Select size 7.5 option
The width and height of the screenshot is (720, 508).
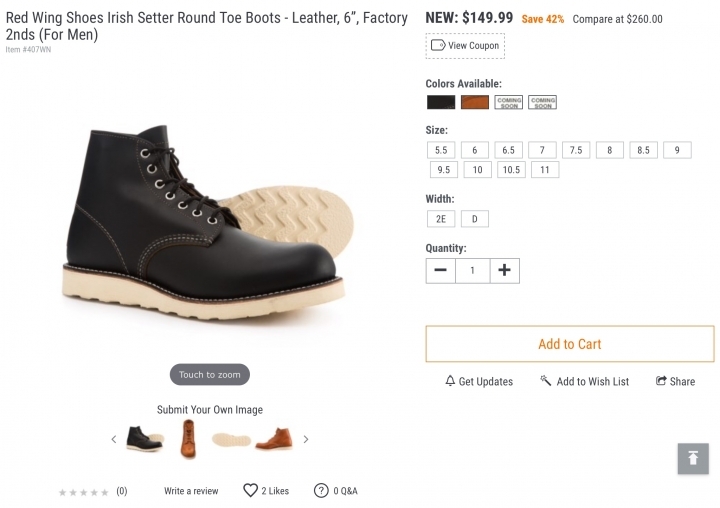click(576, 150)
